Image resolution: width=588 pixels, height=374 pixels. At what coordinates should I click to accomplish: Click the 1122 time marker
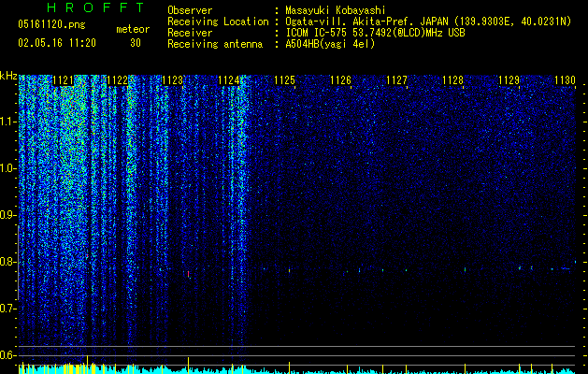pos(118,80)
